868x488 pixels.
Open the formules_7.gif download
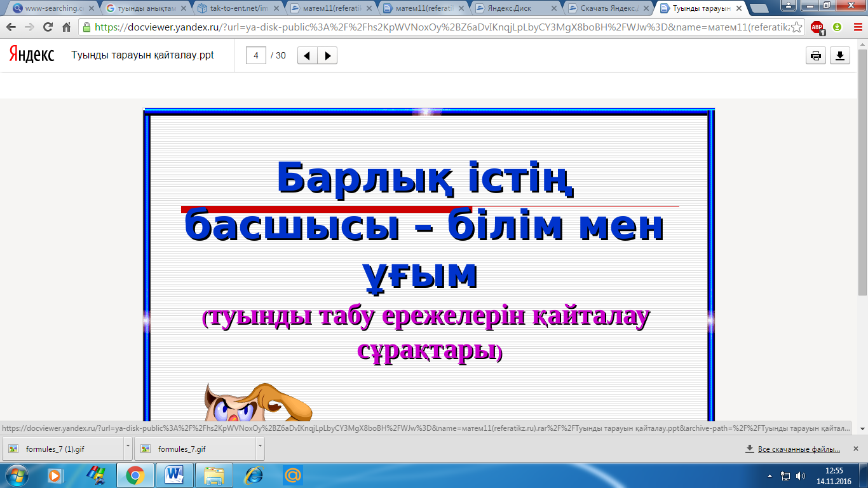[x=195, y=449]
